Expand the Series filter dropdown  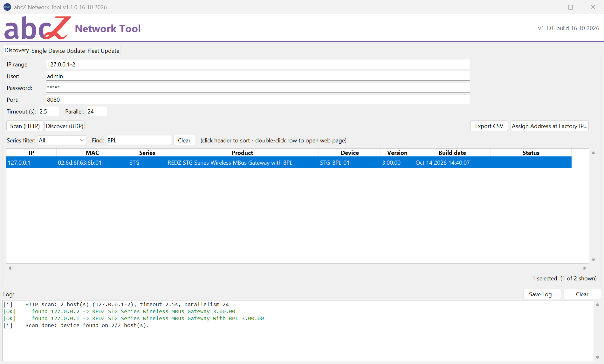(62, 140)
